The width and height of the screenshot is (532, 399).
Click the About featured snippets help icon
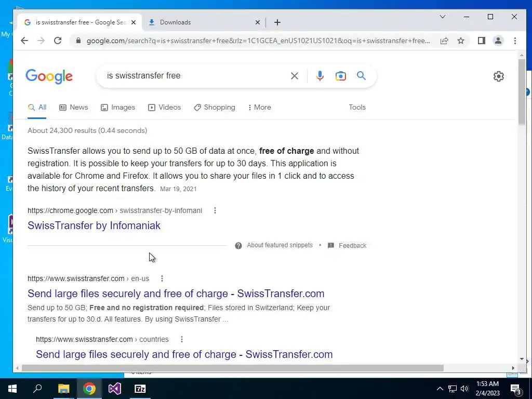pos(238,246)
